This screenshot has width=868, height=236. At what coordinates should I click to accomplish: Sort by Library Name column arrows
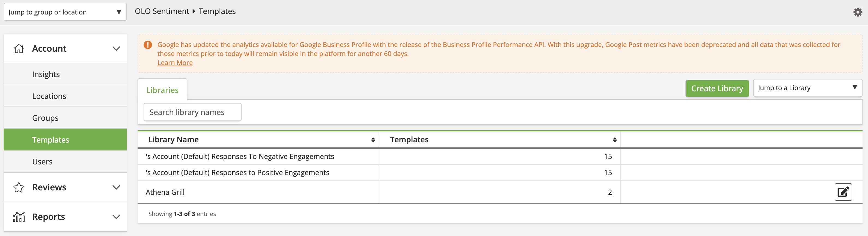[373, 140]
